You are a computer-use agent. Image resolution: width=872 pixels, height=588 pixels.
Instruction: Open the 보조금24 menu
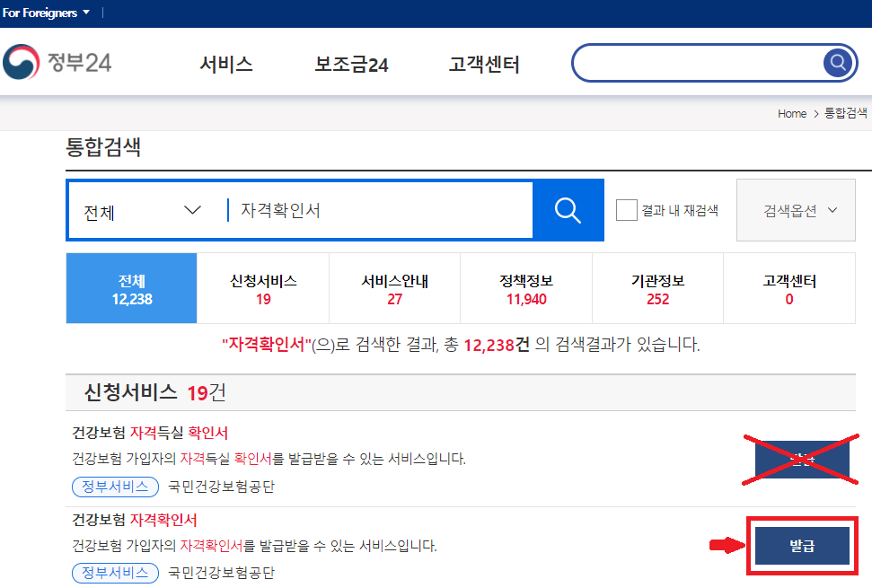[x=351, y=65]
